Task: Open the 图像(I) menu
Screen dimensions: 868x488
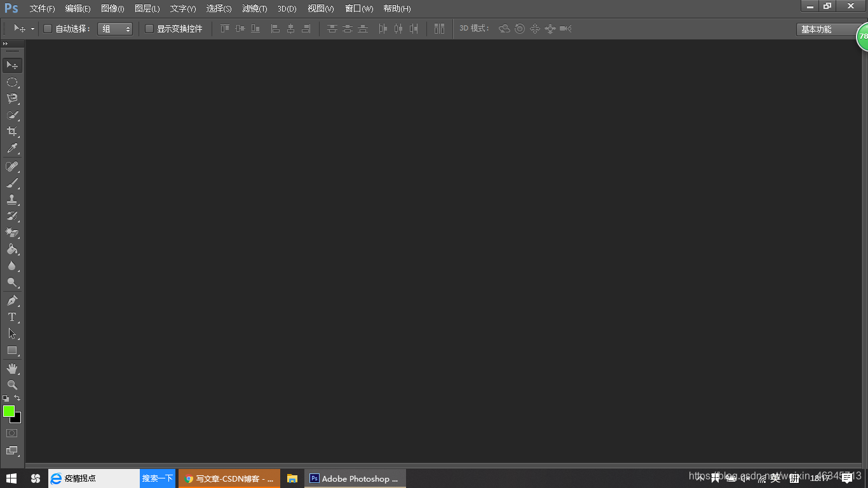Action: [112, 8]
